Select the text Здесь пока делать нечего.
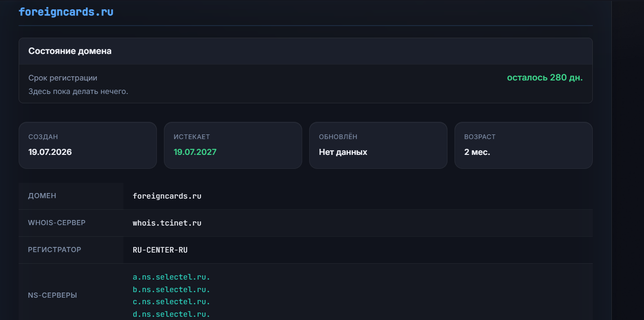The height and width of the screenshot is (320, 644). coord(78,92)
